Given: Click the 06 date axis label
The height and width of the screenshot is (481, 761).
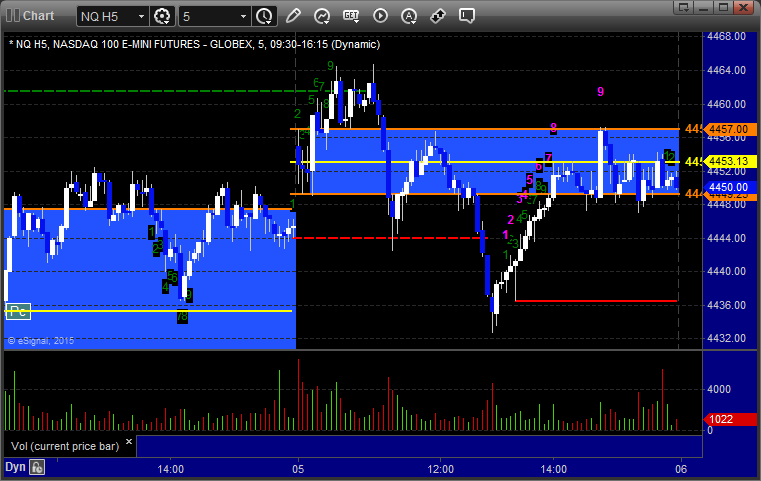Looking at the screenshot, I should coord(681,469).
